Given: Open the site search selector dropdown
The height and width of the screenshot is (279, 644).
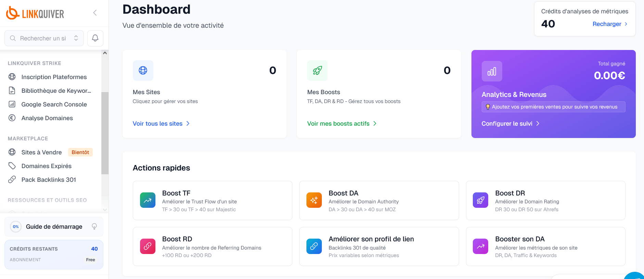Looking at the screenshot, I should 44,38.
